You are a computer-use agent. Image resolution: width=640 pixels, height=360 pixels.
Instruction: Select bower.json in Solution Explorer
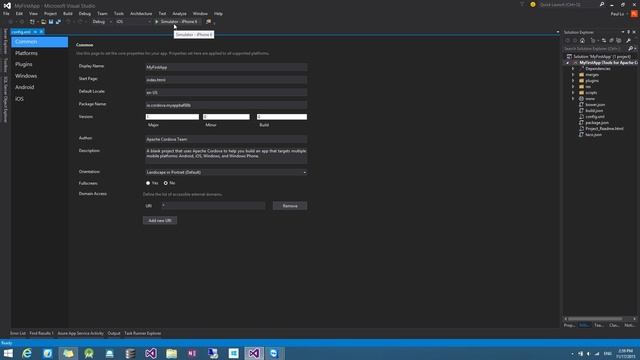[595, 105]
